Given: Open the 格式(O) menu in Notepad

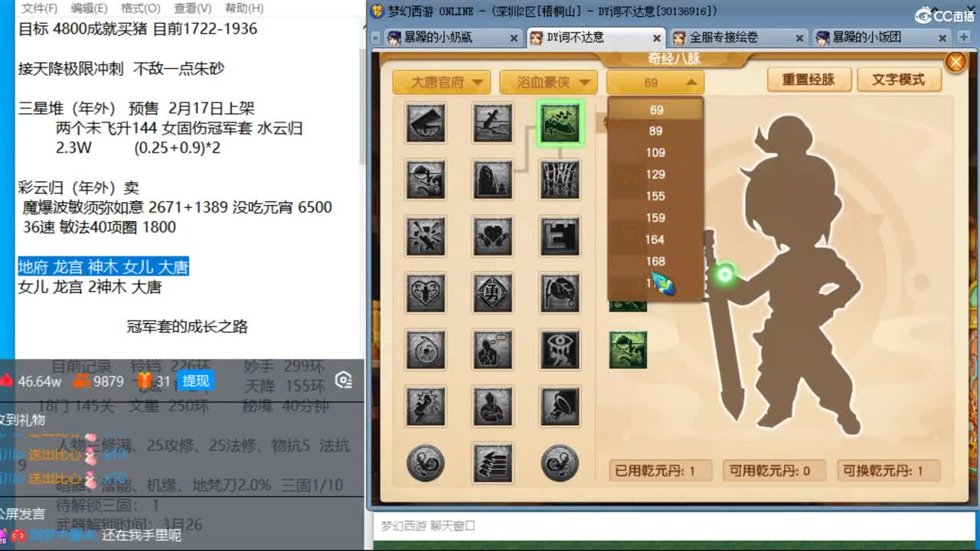Looking at the screenshot, I should click(x=140, y=8).
